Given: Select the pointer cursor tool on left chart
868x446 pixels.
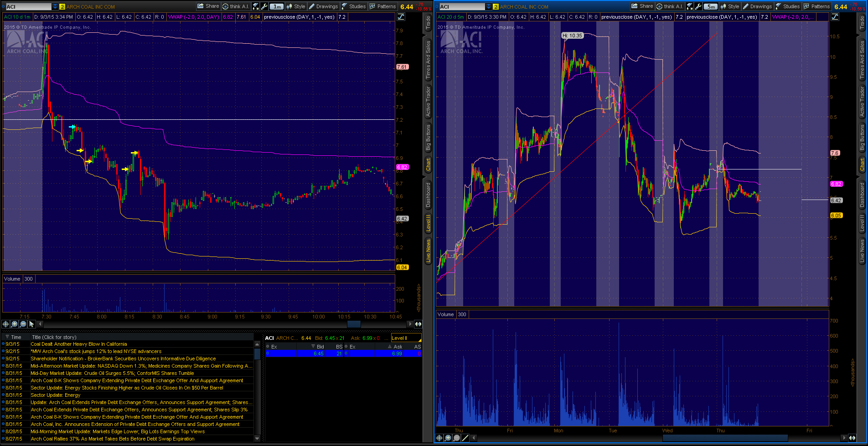Looking at the screenshot, I should coord(31,324).
